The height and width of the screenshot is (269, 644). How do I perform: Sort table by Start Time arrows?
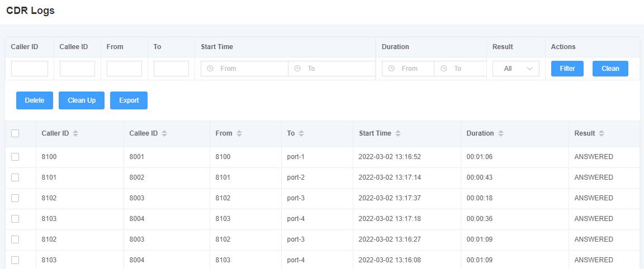tap(397, 134)
